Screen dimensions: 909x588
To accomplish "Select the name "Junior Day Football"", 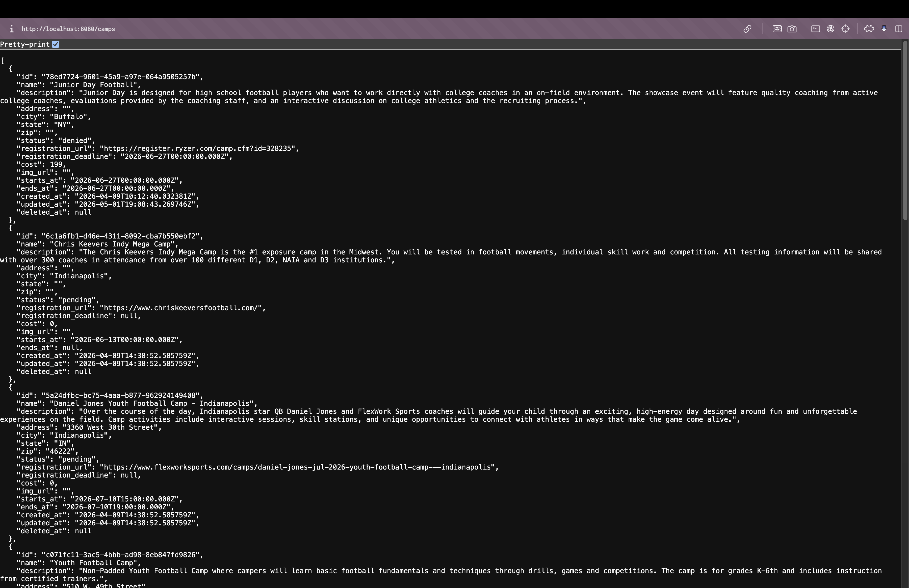I will pos(93,85).
